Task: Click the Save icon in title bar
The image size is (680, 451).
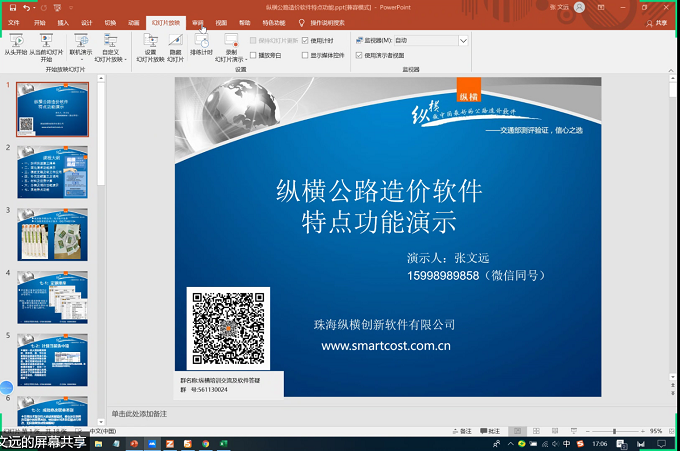Action: 13,7
